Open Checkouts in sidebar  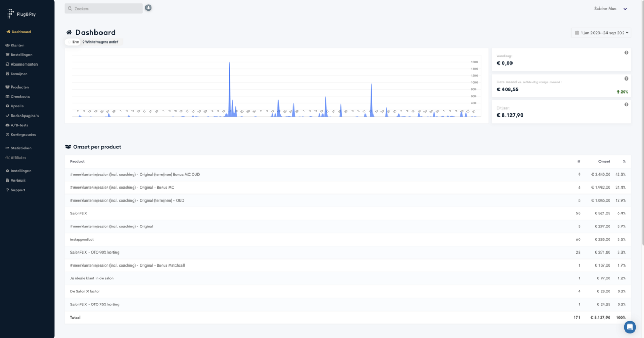point(17,97)
